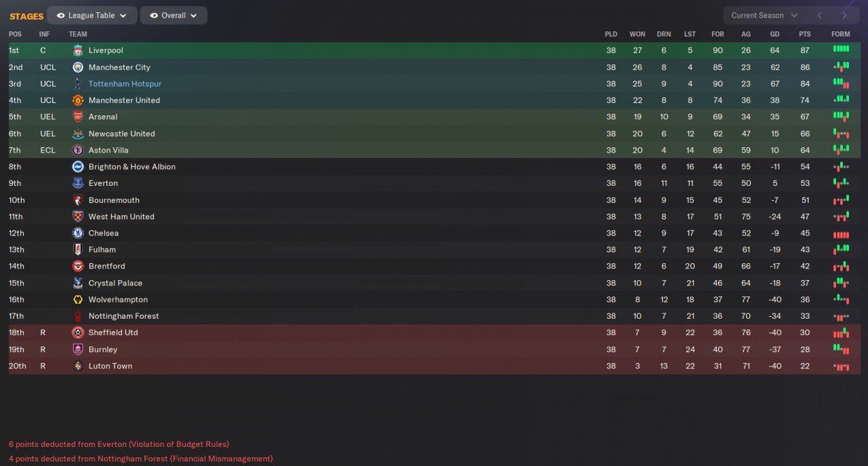
Task: Open the Manchester United team page
Action: (124, 100)
